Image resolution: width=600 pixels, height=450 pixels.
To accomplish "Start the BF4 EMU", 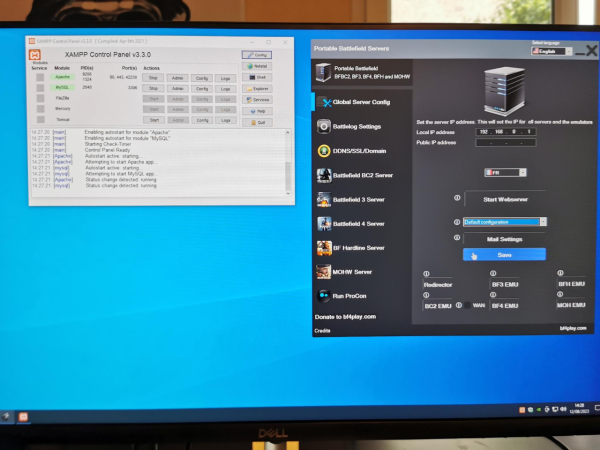I will [505, 306].
